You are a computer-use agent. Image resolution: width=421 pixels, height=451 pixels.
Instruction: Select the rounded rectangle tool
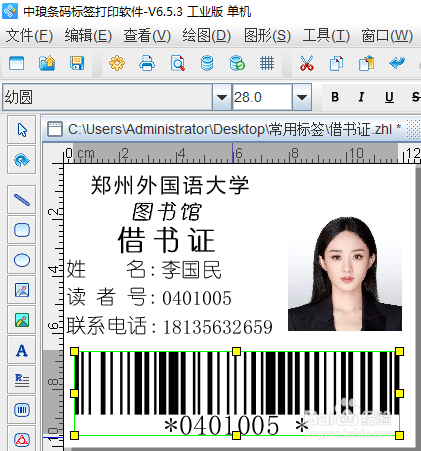(x=22, y=230)
